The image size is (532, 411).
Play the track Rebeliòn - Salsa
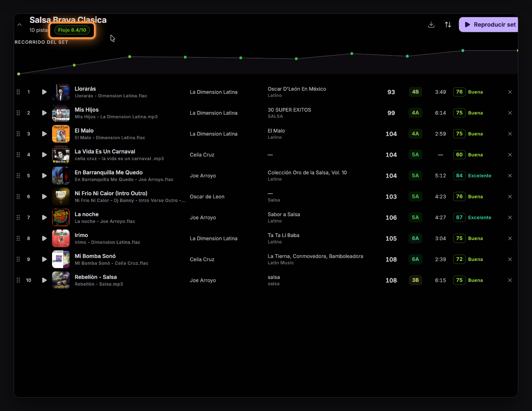pyautogui.click(x=44, y=280)
